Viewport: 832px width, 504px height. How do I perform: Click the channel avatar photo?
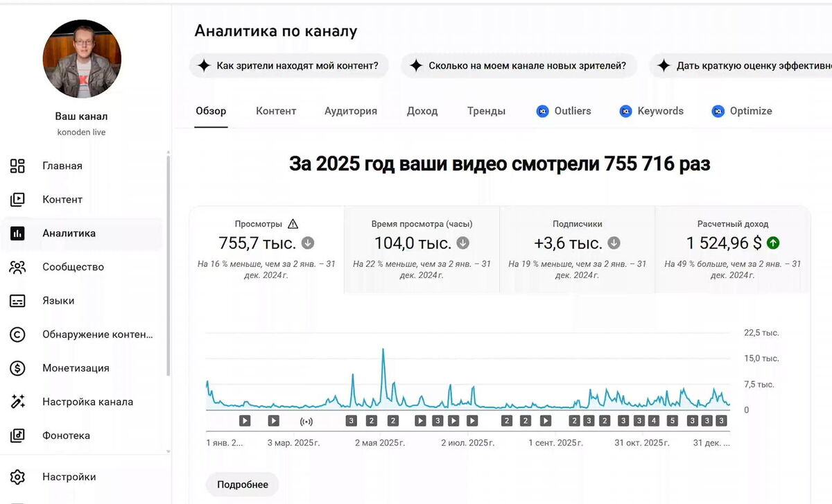point(81,59)
